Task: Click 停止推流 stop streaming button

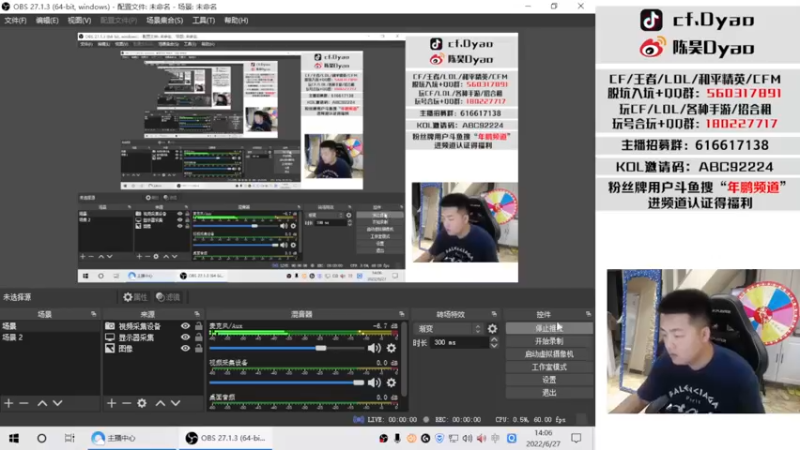Action: pyautogui.click(x=549, y=328)
